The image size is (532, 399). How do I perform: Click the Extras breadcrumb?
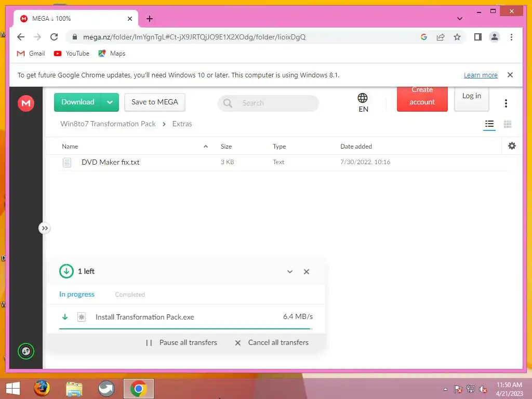(182, 124)
